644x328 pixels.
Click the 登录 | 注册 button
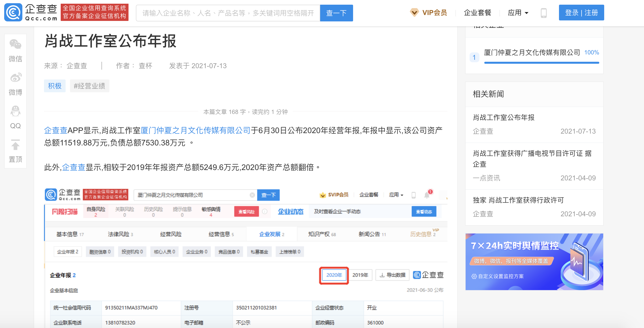[581, 13]
